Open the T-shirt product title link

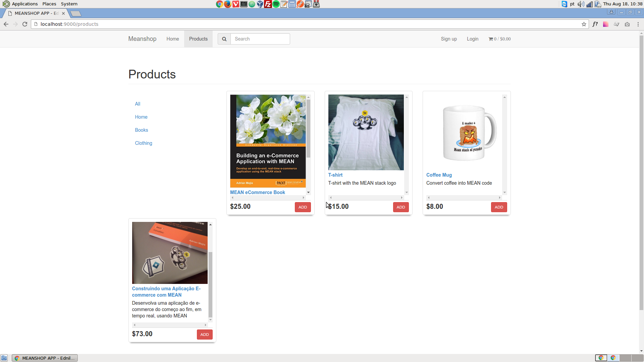(335, 175)
